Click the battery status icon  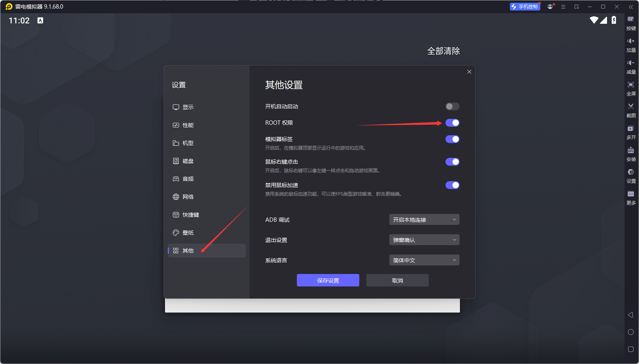click(x=614, y=20)
